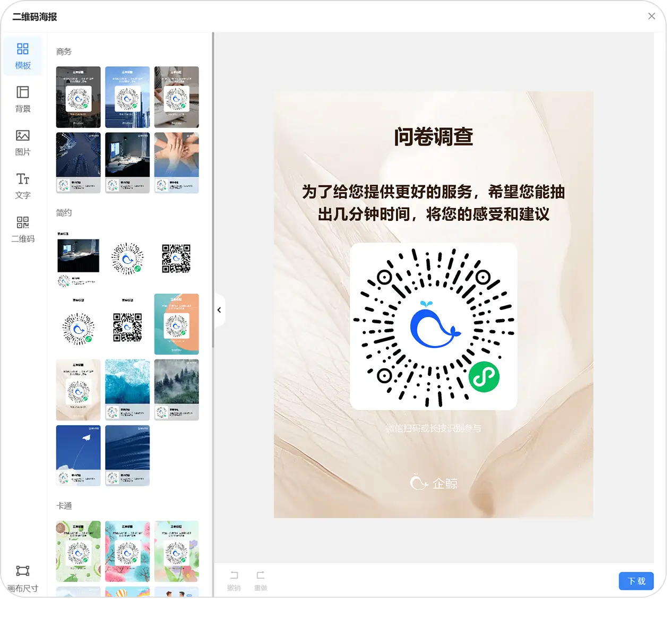Collapse the template sidebar with the arrow
Image resolution: width=672 pixels, height=637 pixels.
click(219, 310)
